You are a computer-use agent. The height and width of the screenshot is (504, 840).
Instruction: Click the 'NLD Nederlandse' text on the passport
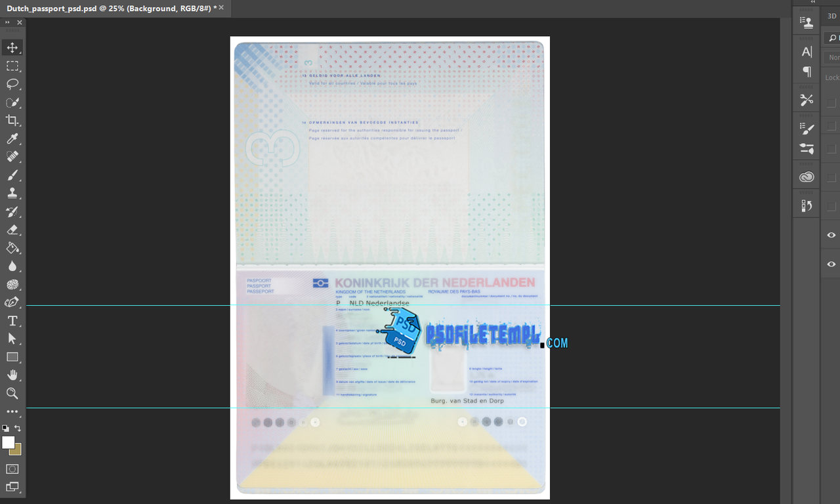click(x=380, y=303)
